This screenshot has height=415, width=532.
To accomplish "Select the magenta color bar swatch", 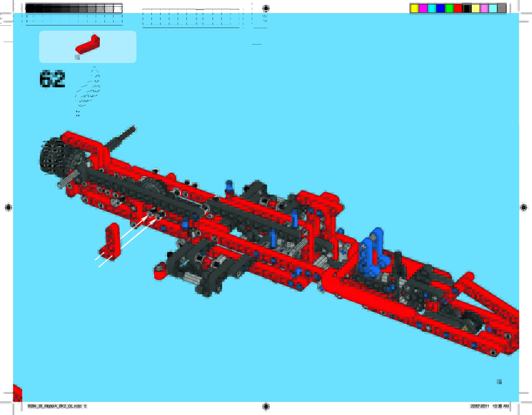I will 423,9.
